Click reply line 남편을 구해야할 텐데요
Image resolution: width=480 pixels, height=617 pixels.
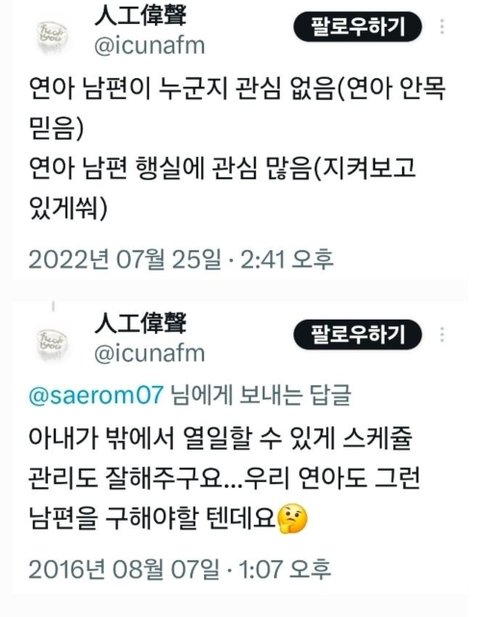151,519
